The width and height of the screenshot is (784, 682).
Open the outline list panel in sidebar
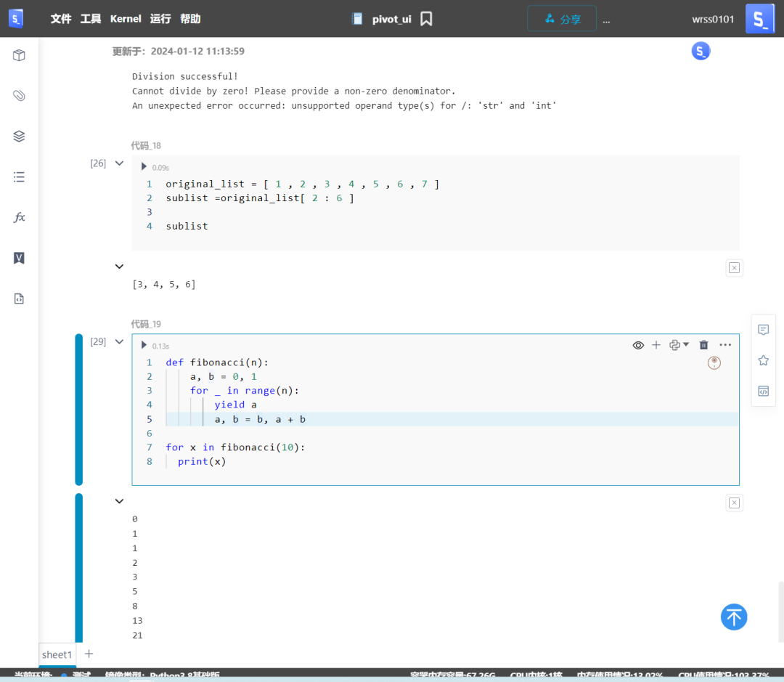(x=19, y=176)
